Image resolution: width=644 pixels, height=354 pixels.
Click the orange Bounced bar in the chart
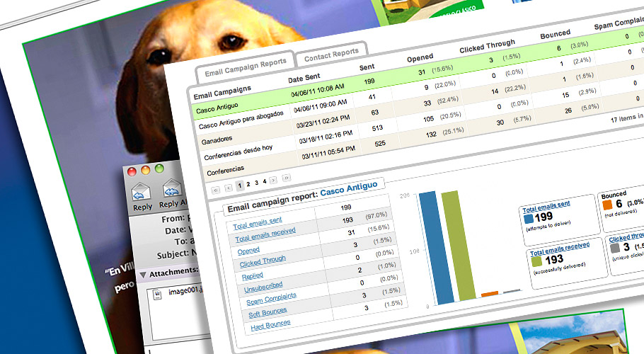[x=490, y=294]
